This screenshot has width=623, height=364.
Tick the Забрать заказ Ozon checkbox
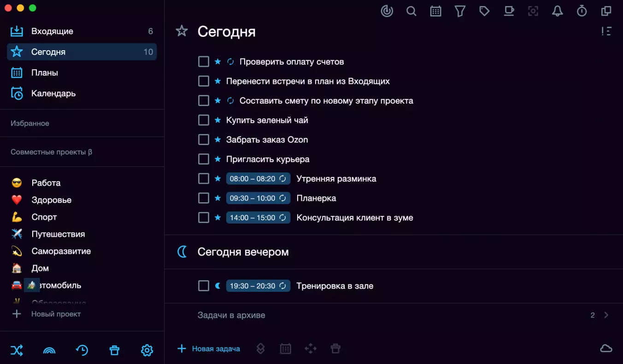204,140
